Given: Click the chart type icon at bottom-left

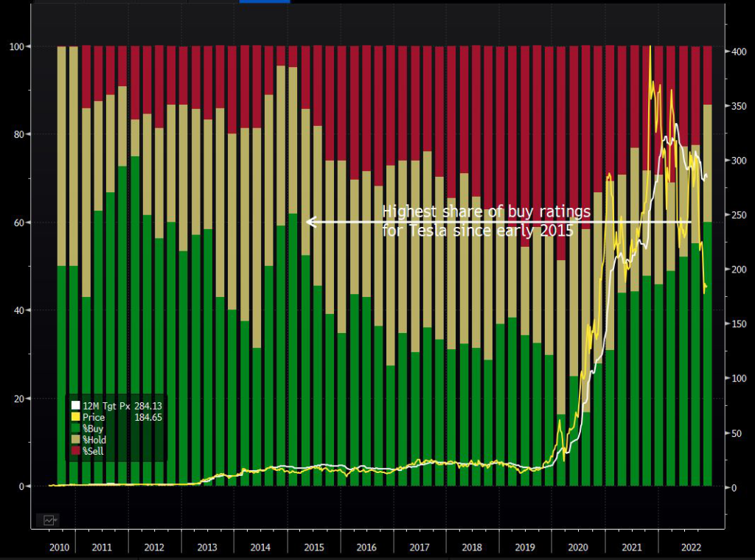Looking at the screenshot, I should click(49, 520).
